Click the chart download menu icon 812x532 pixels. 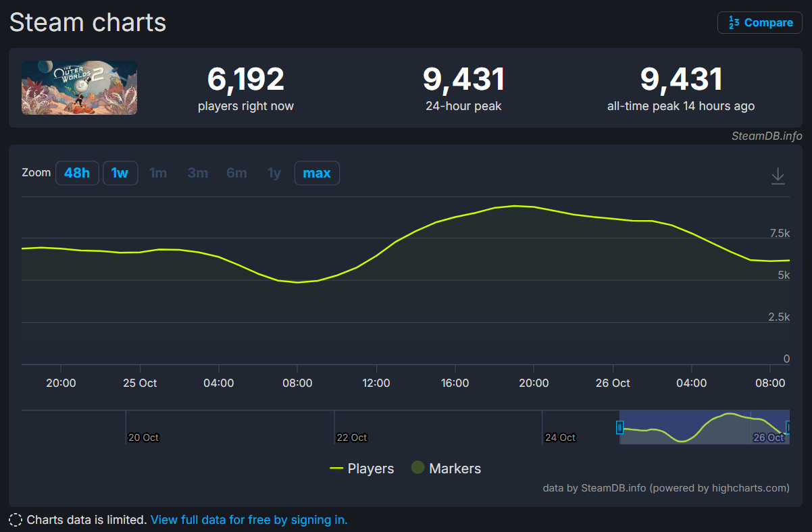click(x=778, y=176)
